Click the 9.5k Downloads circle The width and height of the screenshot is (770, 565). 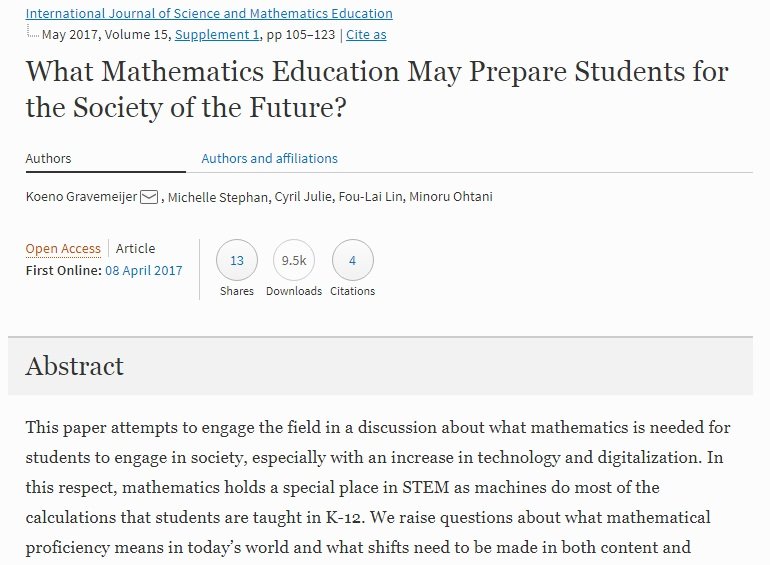point(294,260)
